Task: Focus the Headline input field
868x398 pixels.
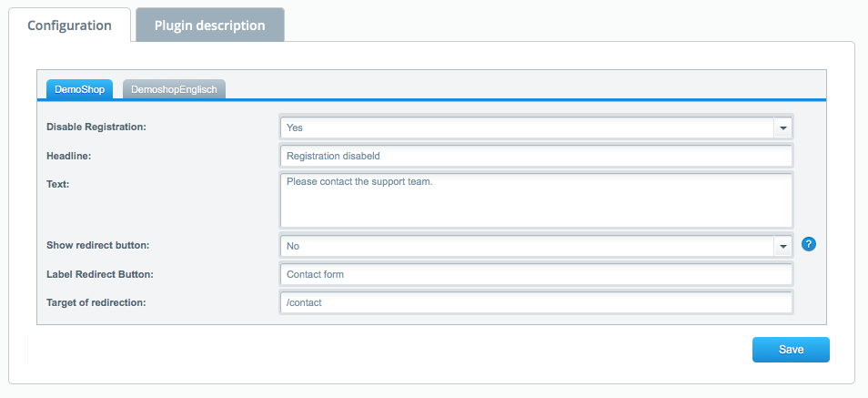Action: point(536,156)
